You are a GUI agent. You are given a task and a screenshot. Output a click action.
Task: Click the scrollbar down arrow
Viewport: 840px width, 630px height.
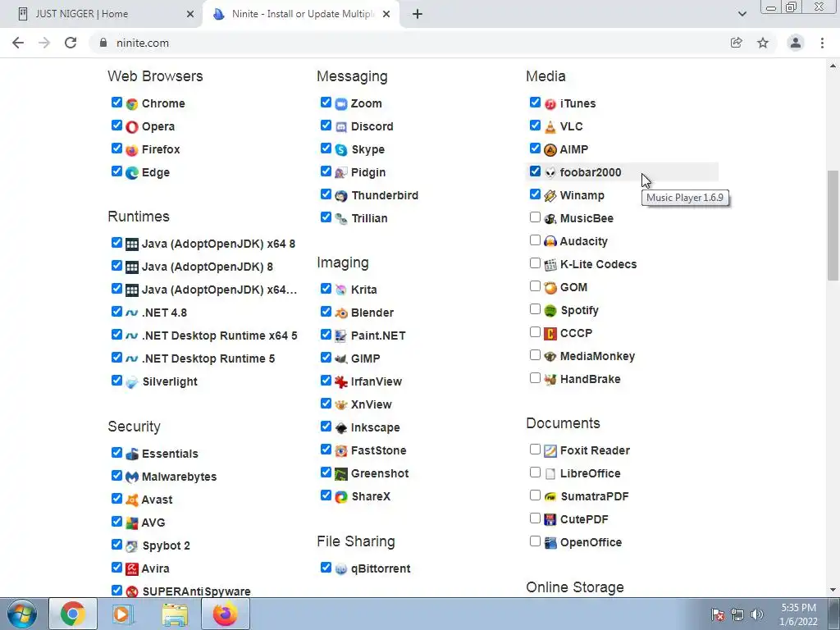[833, 591]
